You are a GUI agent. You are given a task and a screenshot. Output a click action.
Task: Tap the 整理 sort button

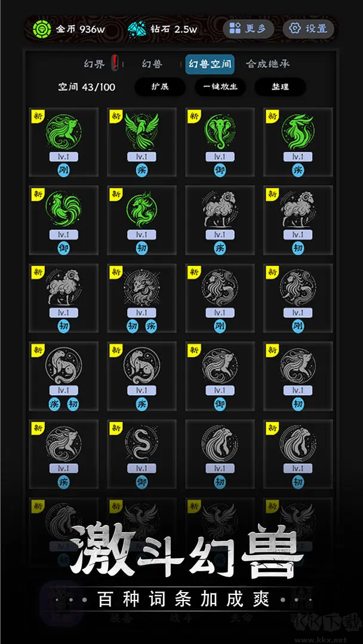[280, 87]
